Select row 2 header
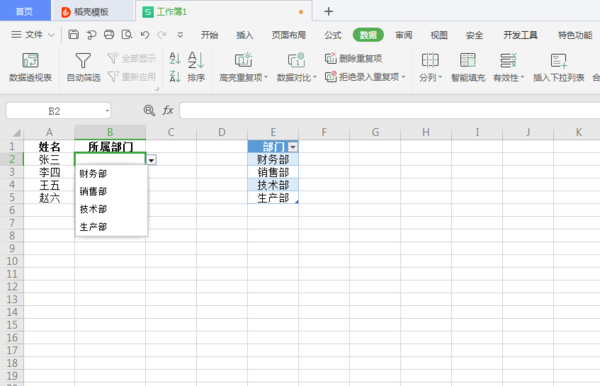Viewport: 600px width, 386px height. (12, 159)
